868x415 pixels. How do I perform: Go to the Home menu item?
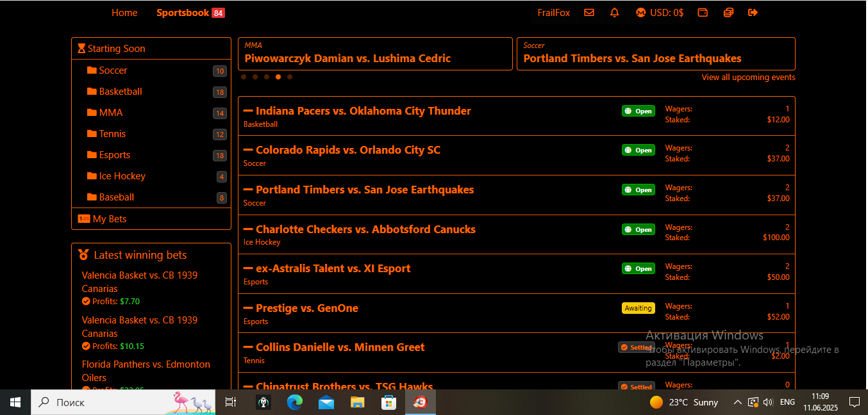pos(124,13)
